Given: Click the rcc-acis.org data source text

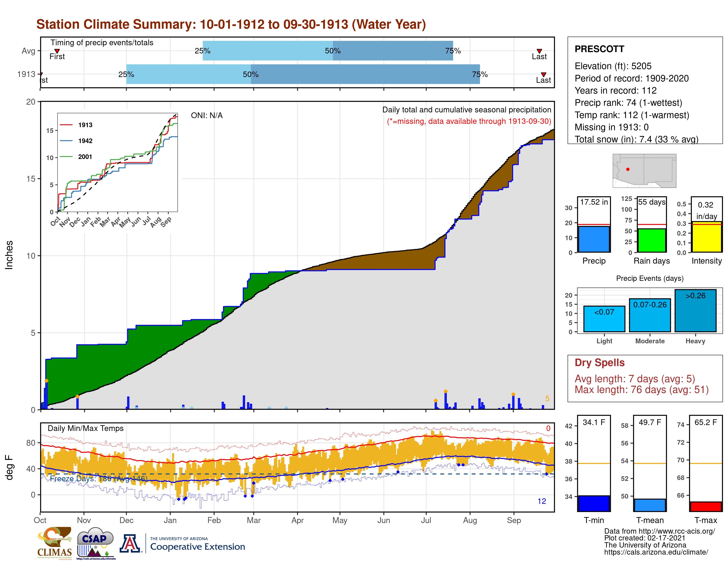Looking at the screenshot, I should (x=659, y=531).
